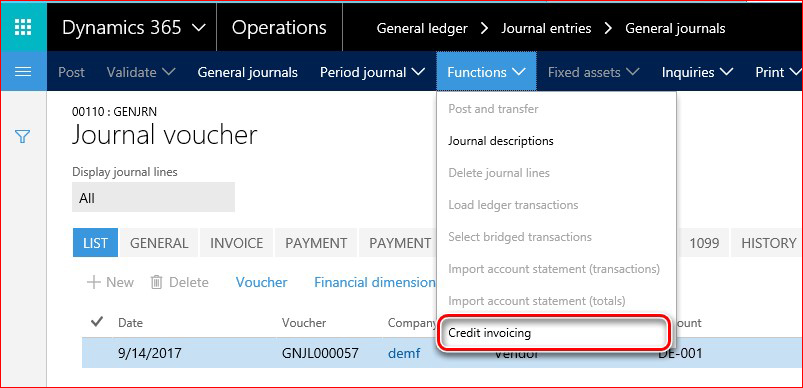Sort by the Date column header
Viewport: 803px width, 388px height.
click(x=130, y=323)
